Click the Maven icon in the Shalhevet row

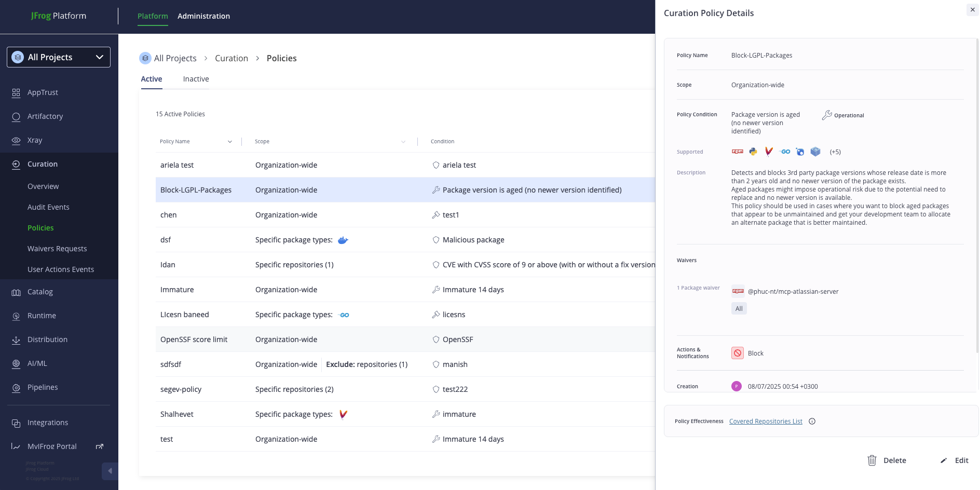point(343,414)
